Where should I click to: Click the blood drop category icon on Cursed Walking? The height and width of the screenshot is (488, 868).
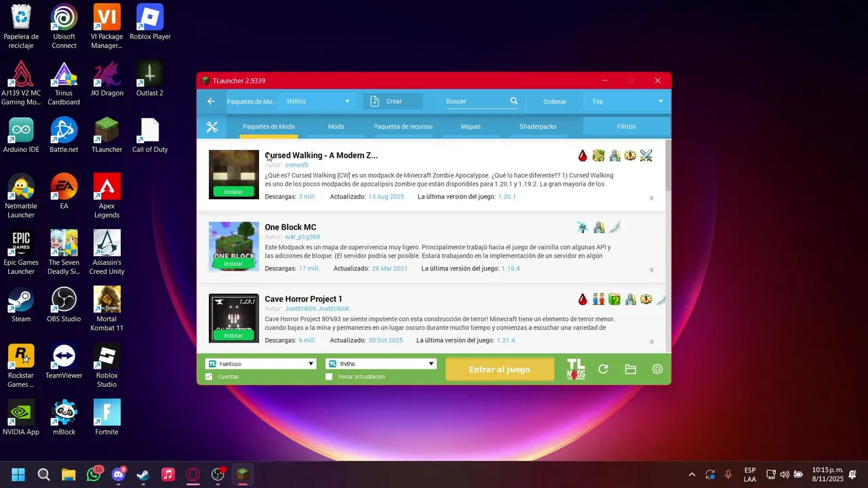583,156
